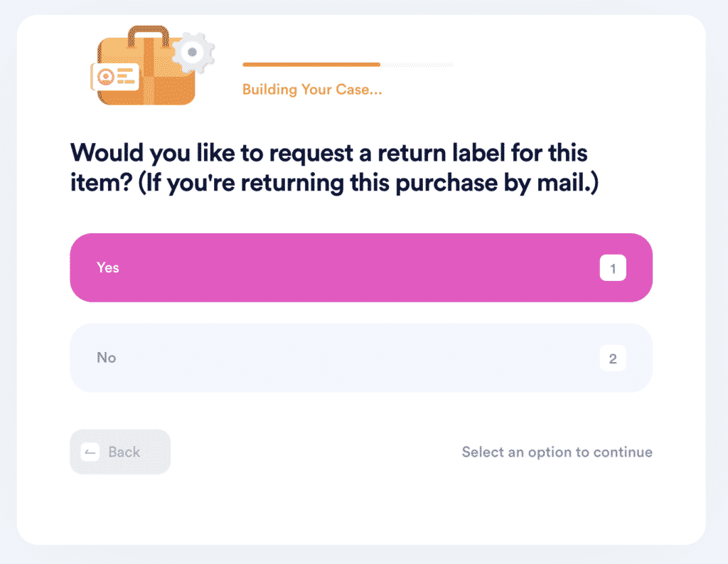
Task: Click the gear icon on the briefcase logo
Action: (191, 50)
